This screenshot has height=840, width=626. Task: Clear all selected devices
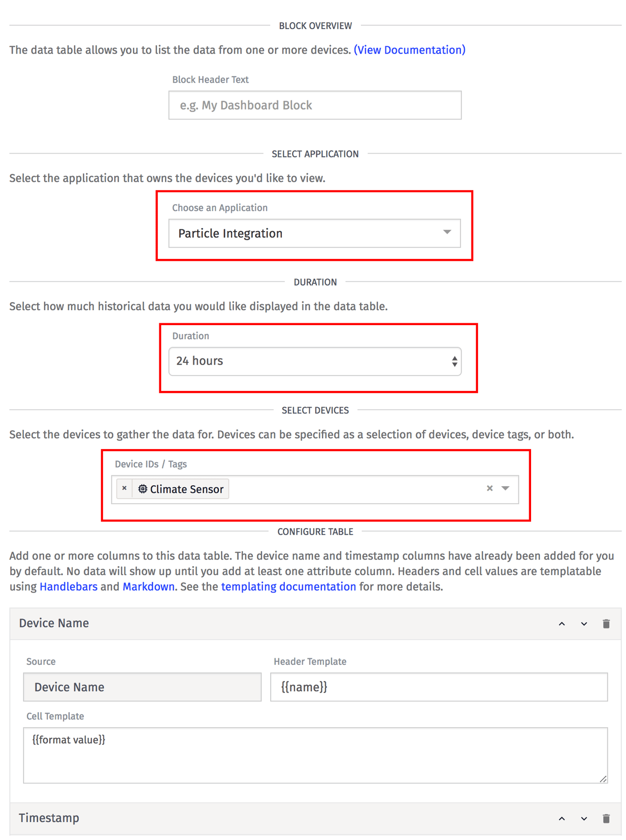tap(489, 489)
